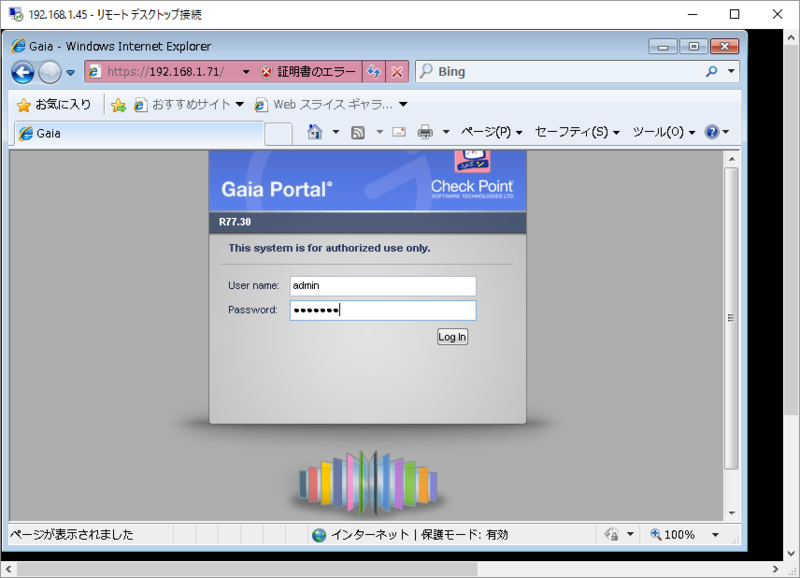The height and width of the screenshot is (578, 800).
Task: Select the Gaia browser tab
Action: click(x=139, y=134)
